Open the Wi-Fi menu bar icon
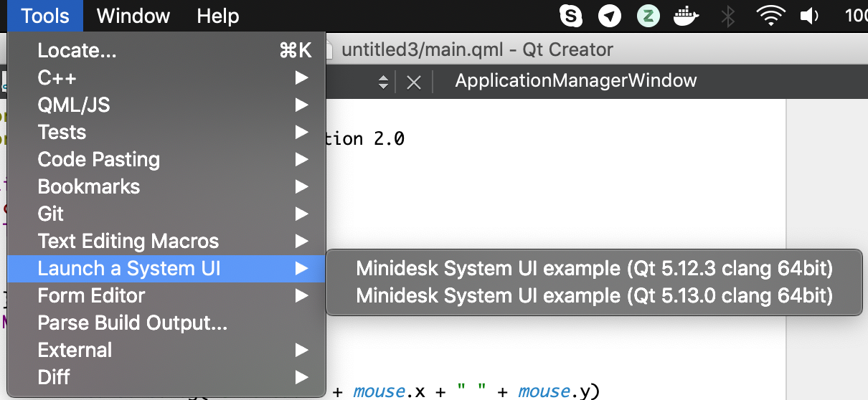The height and width of the screenshot is (400, 868). click(770, 16)
